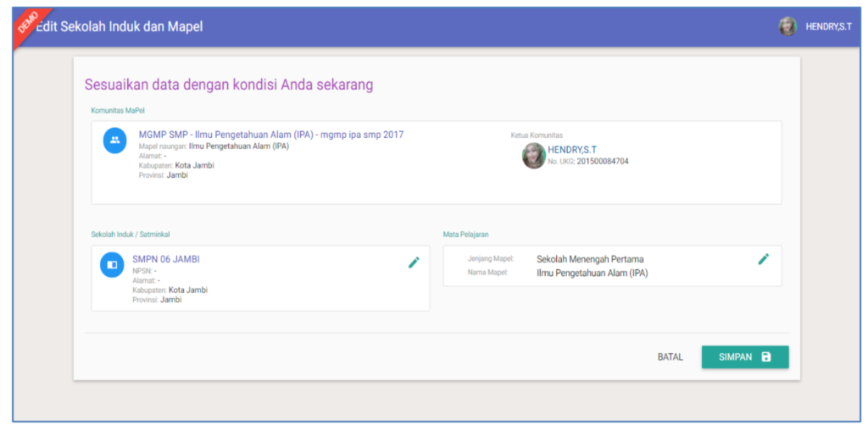Click the pencil edit icon for SMPN 06 JAMBI
This screenshot has width=868, height=431.
(414, 262)
